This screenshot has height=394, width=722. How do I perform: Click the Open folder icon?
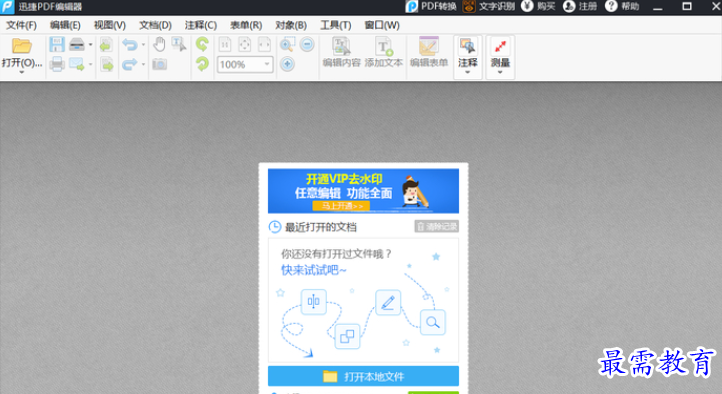tap(21, 46)
